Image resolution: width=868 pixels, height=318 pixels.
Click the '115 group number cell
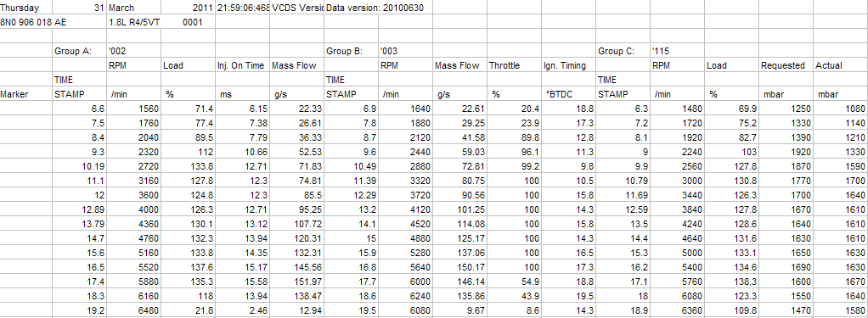(678, 51)
